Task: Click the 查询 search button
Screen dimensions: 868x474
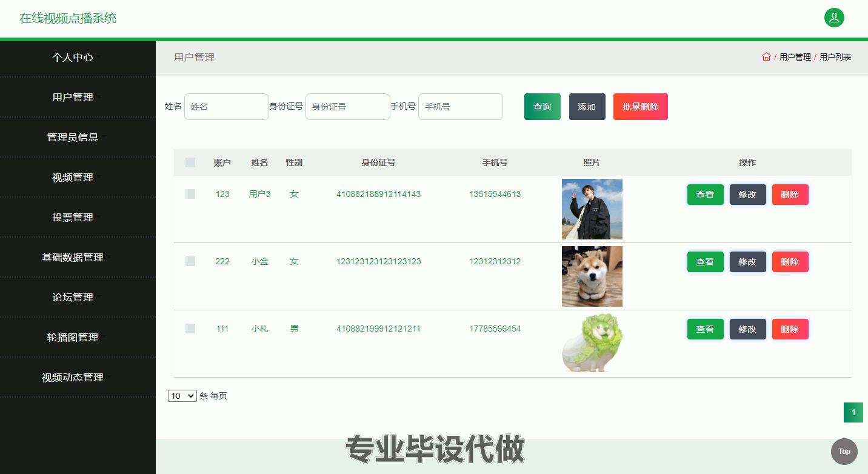Action: pyautogui.click(x=542, y=107)
